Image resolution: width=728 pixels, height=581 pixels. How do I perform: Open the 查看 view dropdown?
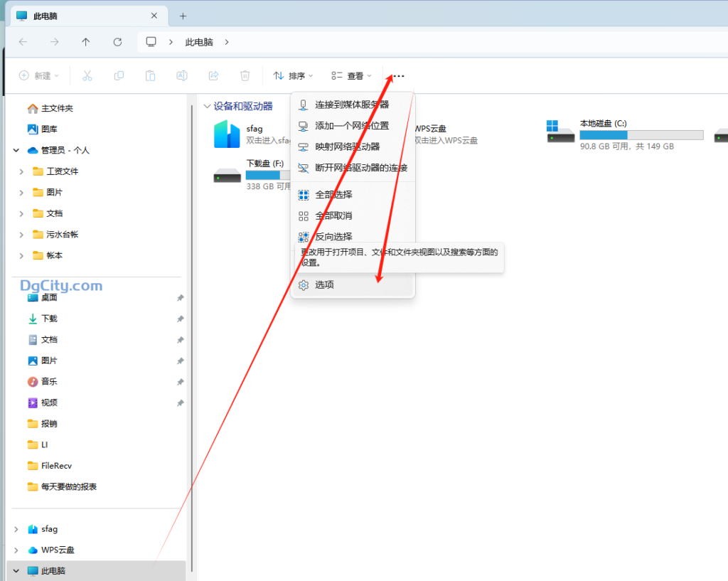pos(350,75)
